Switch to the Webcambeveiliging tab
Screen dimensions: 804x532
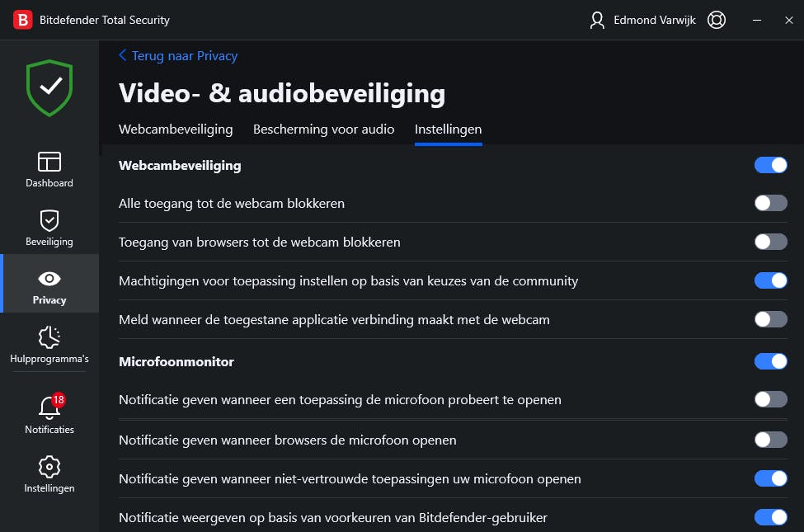click(176, 129)
